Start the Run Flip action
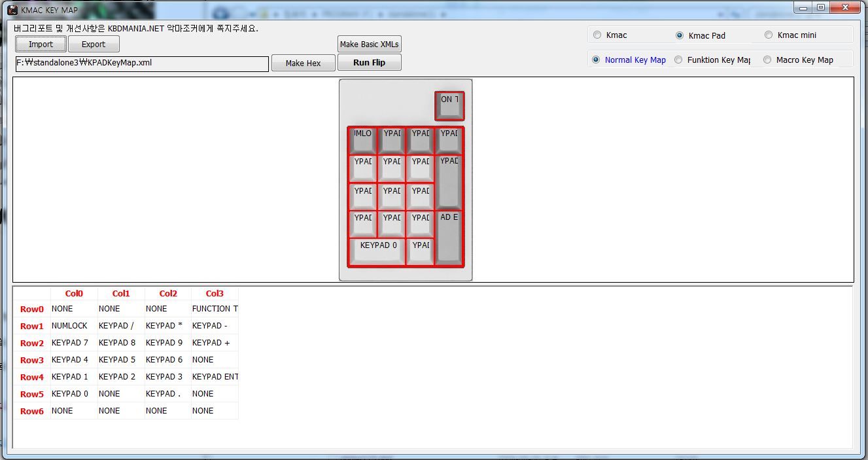The image size is (868, 460). [370, 63]
